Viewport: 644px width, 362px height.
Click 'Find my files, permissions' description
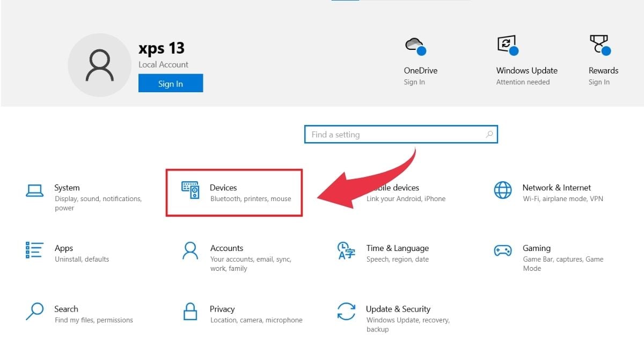pyautogui.click(x=94, y=320)
